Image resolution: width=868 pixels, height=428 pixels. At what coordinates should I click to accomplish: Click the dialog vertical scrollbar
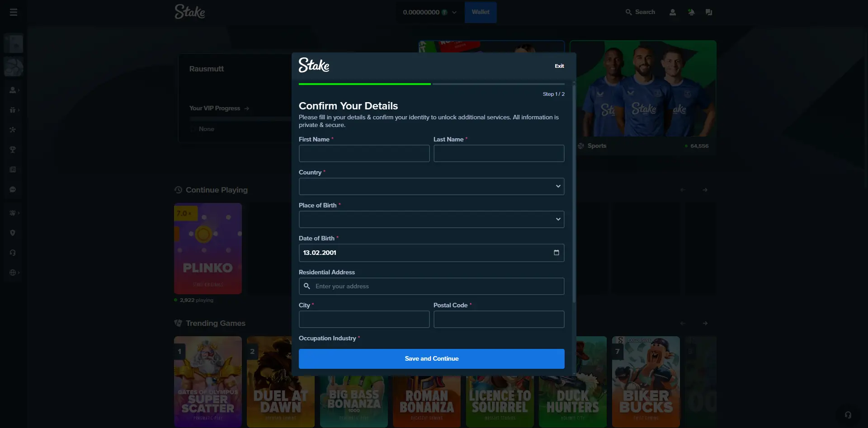(574, 194)
